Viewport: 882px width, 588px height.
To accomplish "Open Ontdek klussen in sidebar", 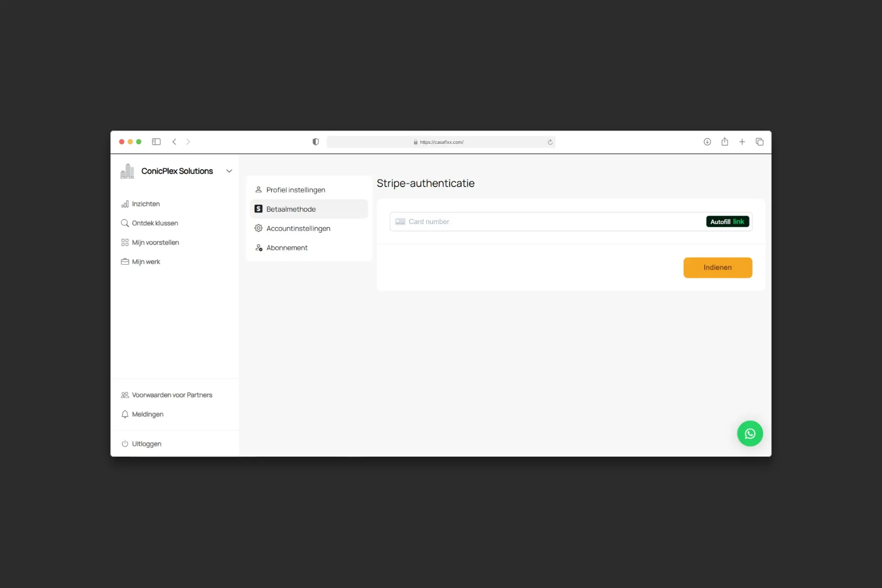I will pos(155,223).
